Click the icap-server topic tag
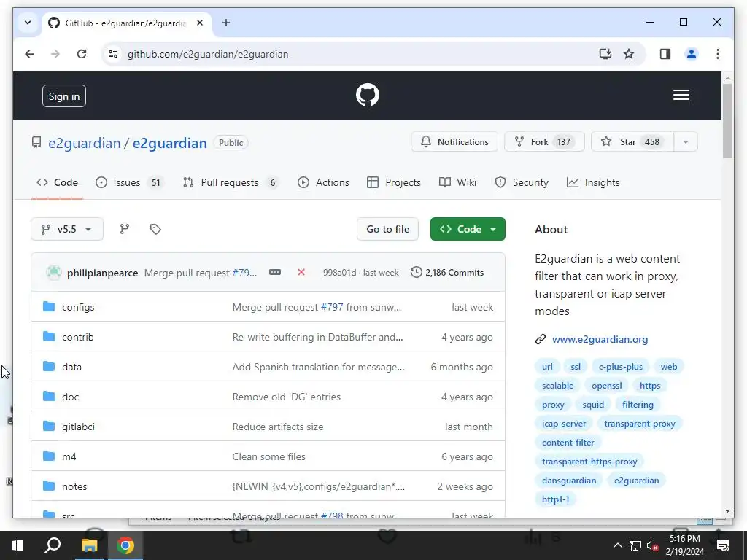This screenshot has height=560, width=747. (x=564, y=424)
